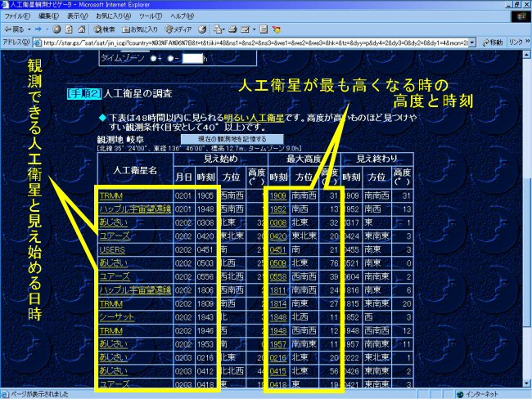Open the お気に入り favorites toolbar button
Image resolution: width=532 pixels, height=399 pixels.
pos(140,29)
